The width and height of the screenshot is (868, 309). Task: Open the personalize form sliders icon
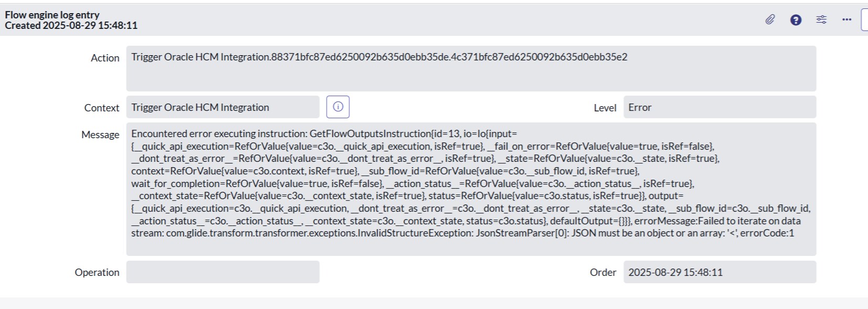[x=821, y=20]
